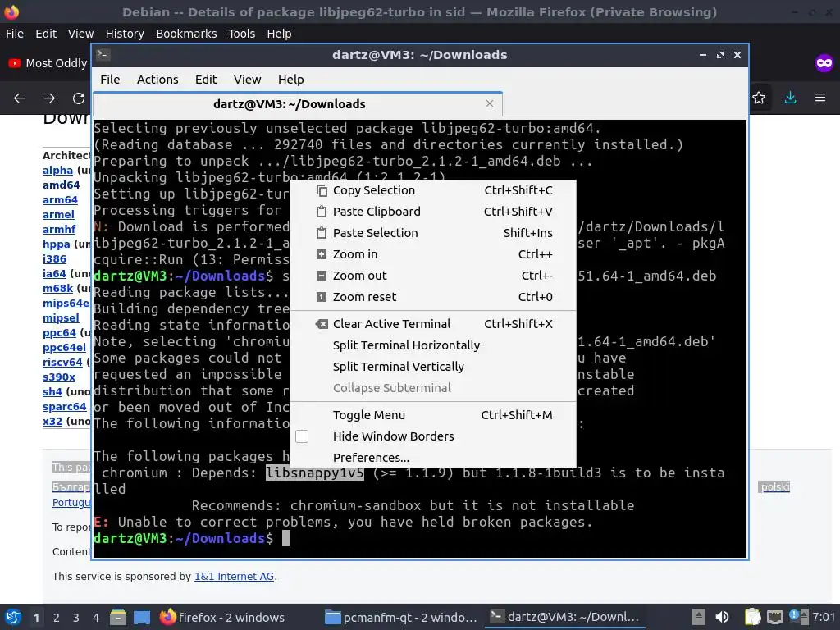The image size is (840, 630).
Task: Open Firefox Bookmarks menu
Action: 186,34
